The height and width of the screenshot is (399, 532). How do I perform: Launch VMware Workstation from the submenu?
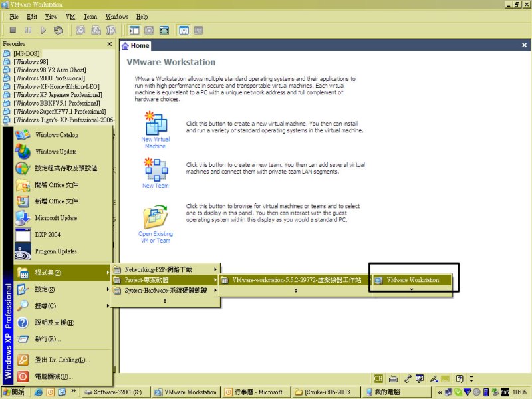[x=412, y=280]
